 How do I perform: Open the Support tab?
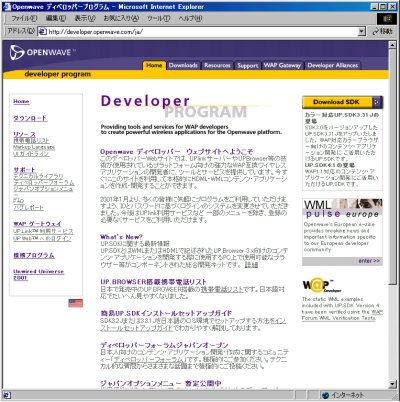point(248,66)
